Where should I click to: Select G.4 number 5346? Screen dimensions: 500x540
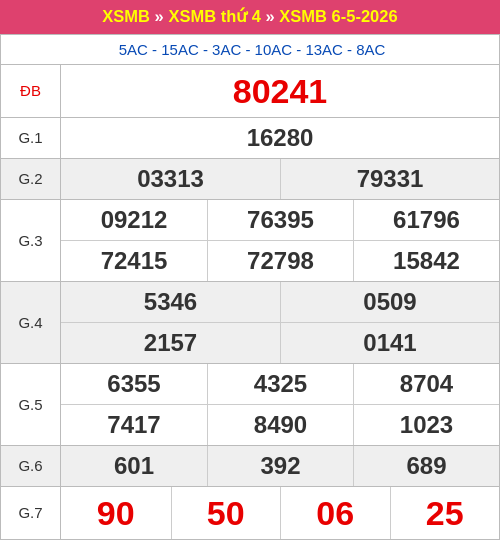coord(170,302)
